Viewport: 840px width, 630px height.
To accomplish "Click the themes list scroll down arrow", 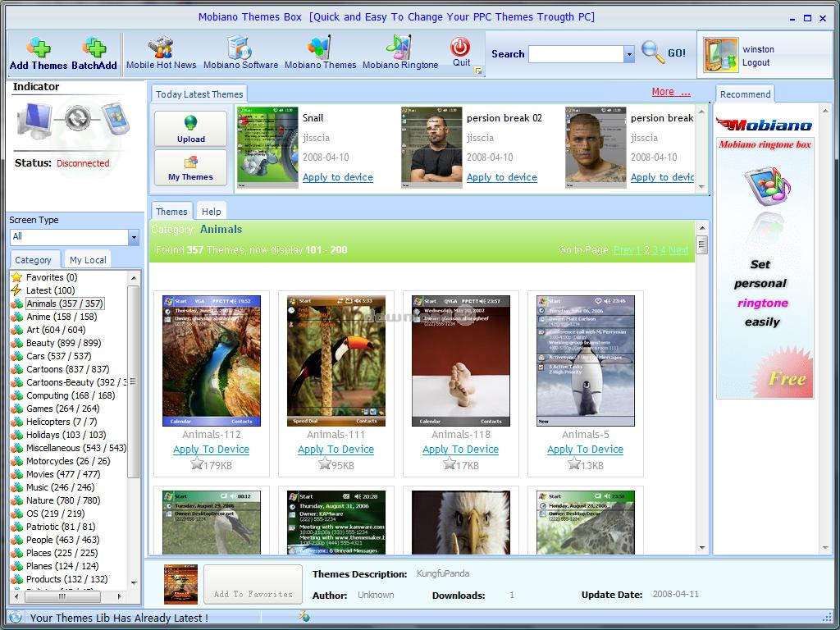I will click(x=702, y=547).
